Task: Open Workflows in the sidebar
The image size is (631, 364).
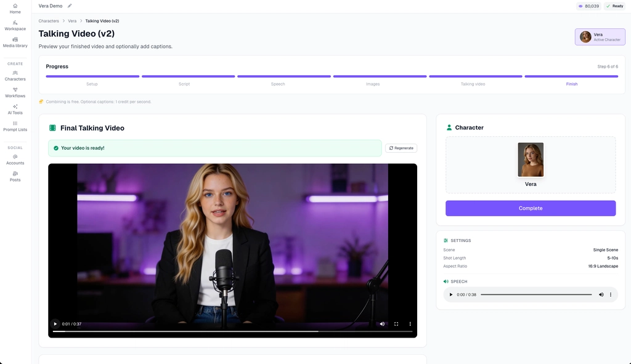Action: [x=15, y=92]
